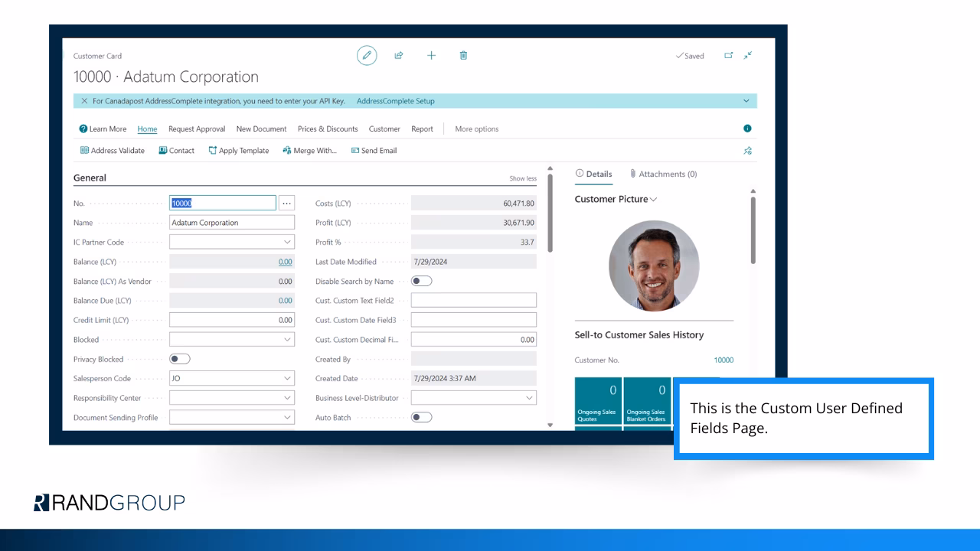Screen dimensions: 980x551
Task: Click Merge With... action
Action: click(x=309, y=151)
